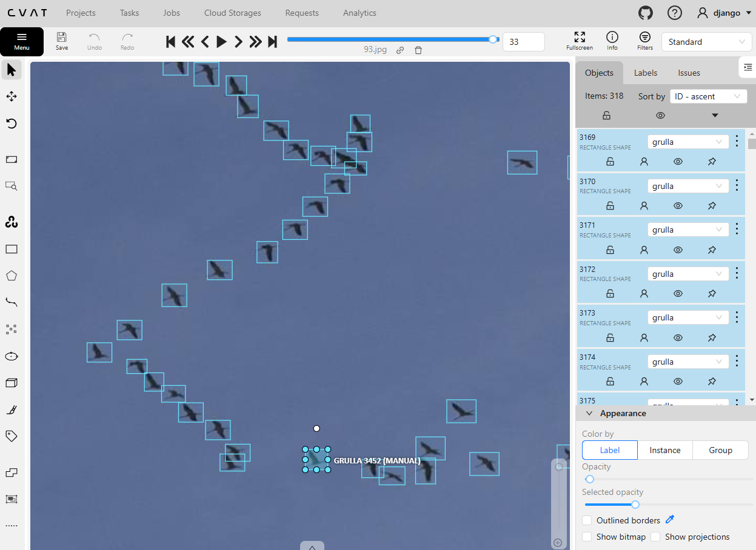Screen dimensions: 756x550
Task: Select the brush mask tool
Action: (11, 409)
